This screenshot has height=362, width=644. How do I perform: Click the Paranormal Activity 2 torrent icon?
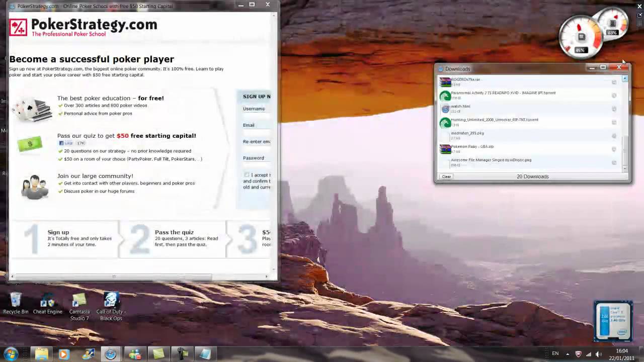(x=445, y=95)
